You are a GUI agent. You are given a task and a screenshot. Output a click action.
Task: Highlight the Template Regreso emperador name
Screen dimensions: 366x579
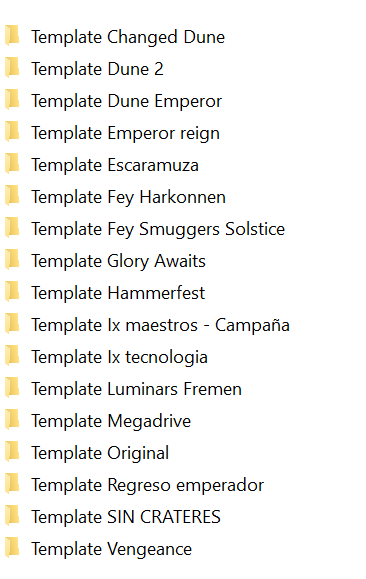tap(147, 485)
